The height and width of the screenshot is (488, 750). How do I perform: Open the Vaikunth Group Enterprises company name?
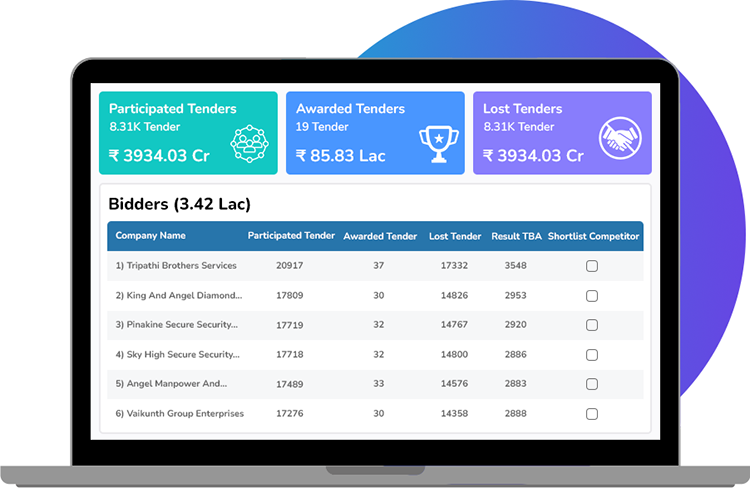pos(179,414)
